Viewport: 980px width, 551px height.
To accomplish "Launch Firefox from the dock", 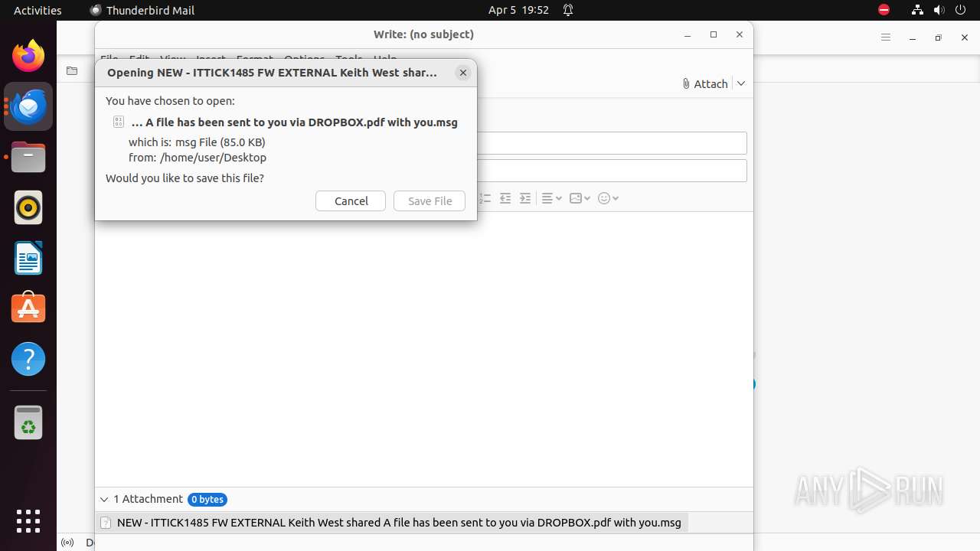I will (x=28, y=56).
